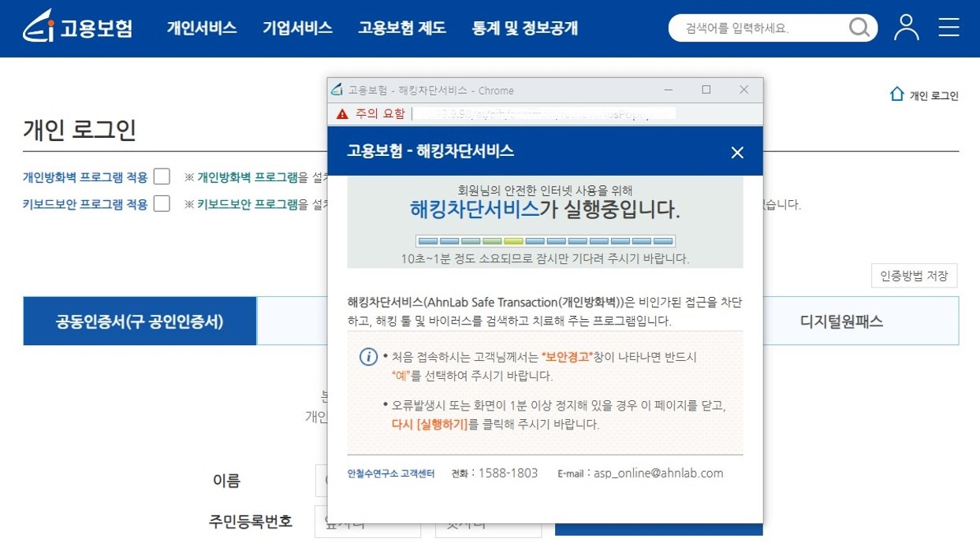Enable 키보드보안 프로그램 적용 checkbox
Viewport: 980px width, 557px height.
coord(162,204)
